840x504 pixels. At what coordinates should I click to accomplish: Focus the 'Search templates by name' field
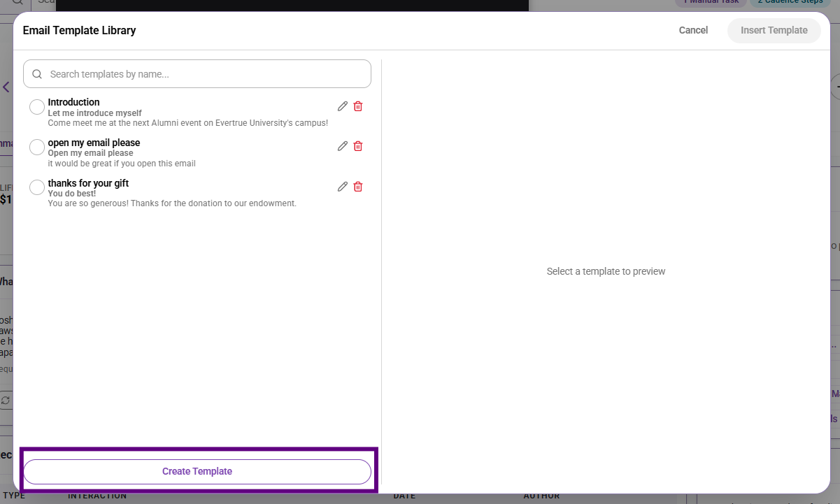(x=197, y=73)
